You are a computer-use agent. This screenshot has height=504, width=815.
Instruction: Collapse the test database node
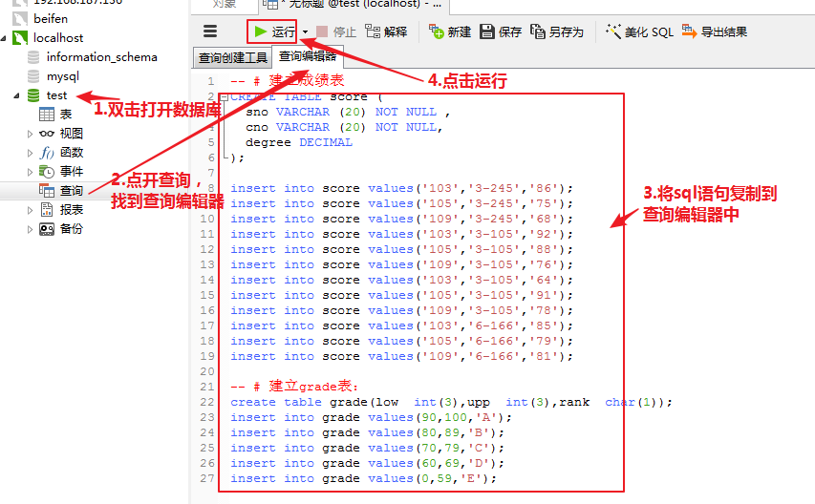coord(16,95)
